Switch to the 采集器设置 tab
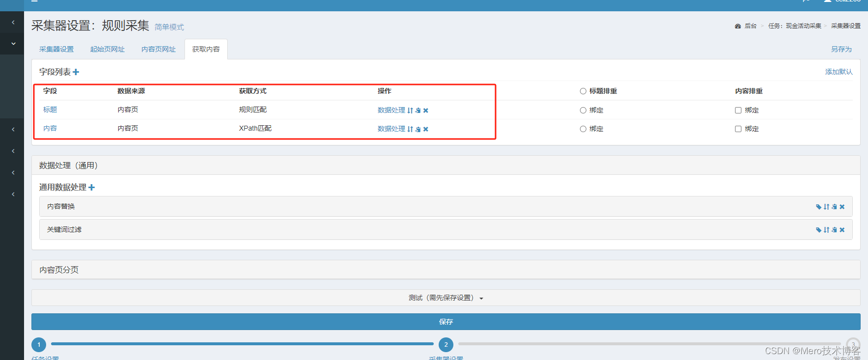 (x=56, y=49)
